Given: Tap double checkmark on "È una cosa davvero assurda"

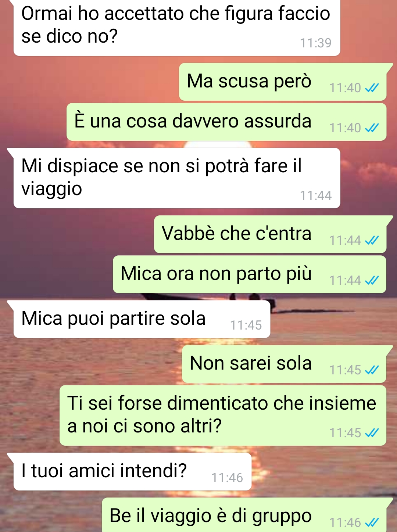Looking at the screenshot, I should coord(372,128).
